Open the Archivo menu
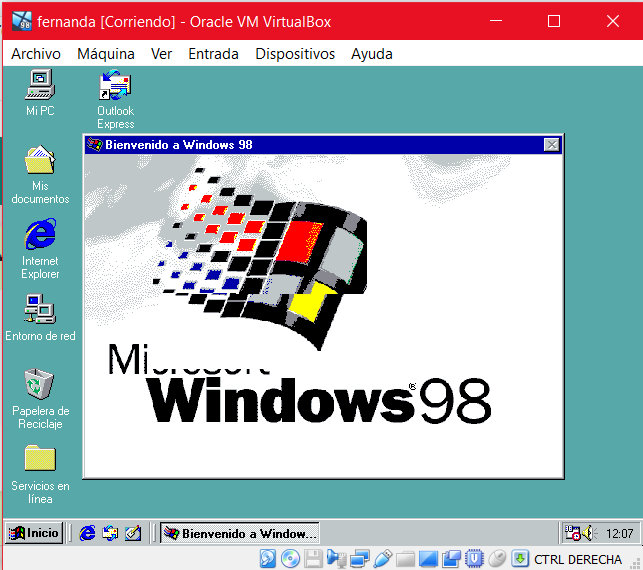Viewport: 643px width, 570px height. (x=36, y=54)
